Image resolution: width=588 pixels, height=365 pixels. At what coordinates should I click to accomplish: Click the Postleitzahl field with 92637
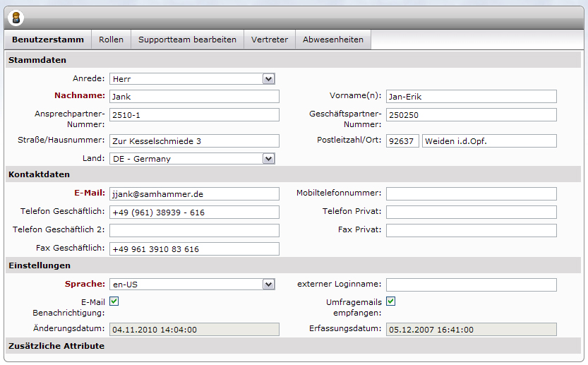click(x=402, y=141)
